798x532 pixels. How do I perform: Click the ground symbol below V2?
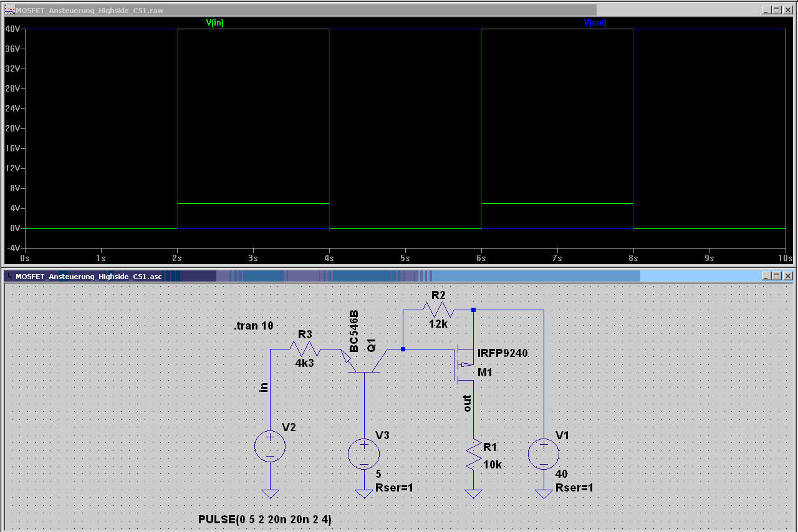click(x=270, y=494)
